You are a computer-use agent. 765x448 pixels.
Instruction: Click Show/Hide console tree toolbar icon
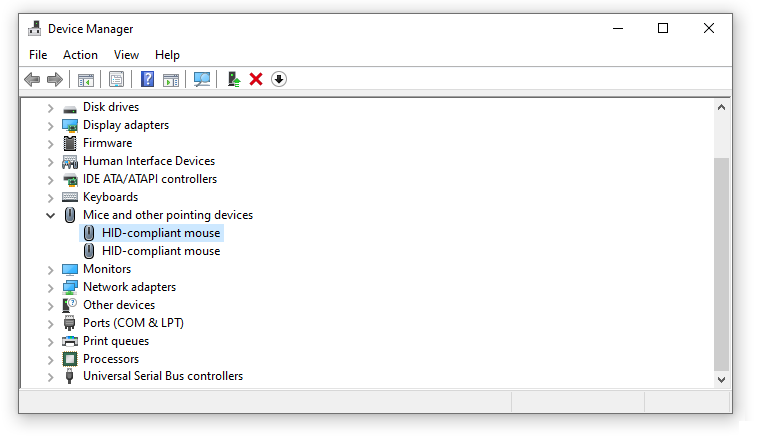(85, 79)
